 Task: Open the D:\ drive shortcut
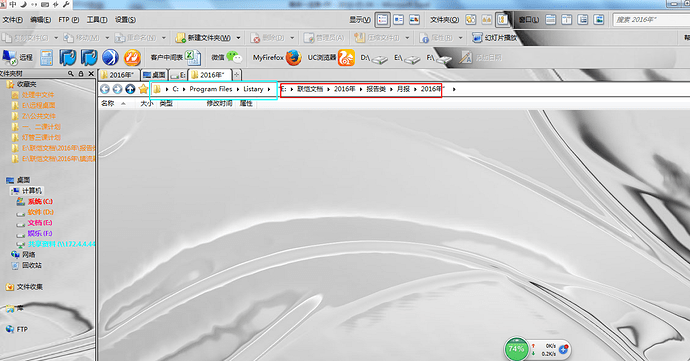374,58
